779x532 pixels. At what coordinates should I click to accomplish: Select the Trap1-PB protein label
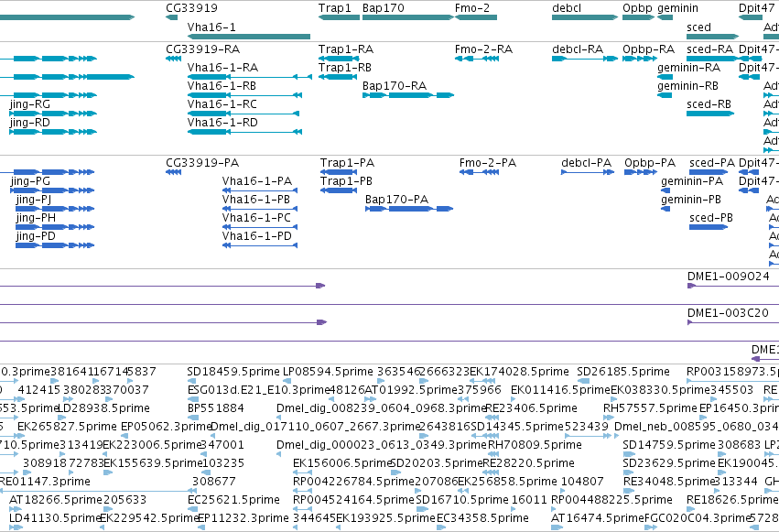[x=346, y=181]
